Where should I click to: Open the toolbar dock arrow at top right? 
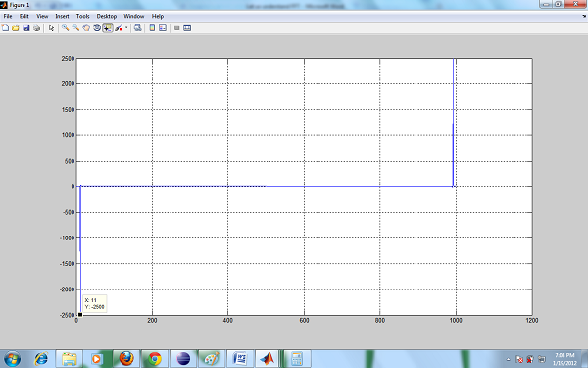584,16
